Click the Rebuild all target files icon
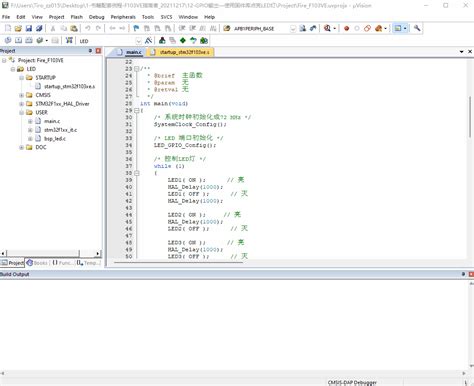474x386 pixels. click(29, 40)
